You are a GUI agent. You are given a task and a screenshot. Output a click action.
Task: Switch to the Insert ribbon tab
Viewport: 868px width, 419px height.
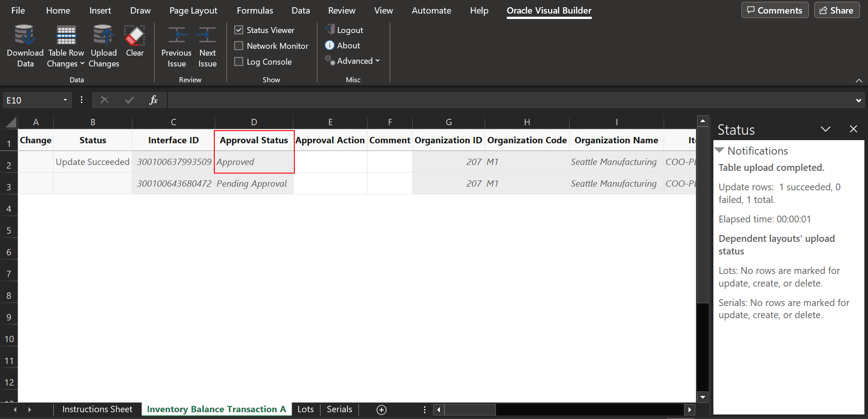pos(100,10)
